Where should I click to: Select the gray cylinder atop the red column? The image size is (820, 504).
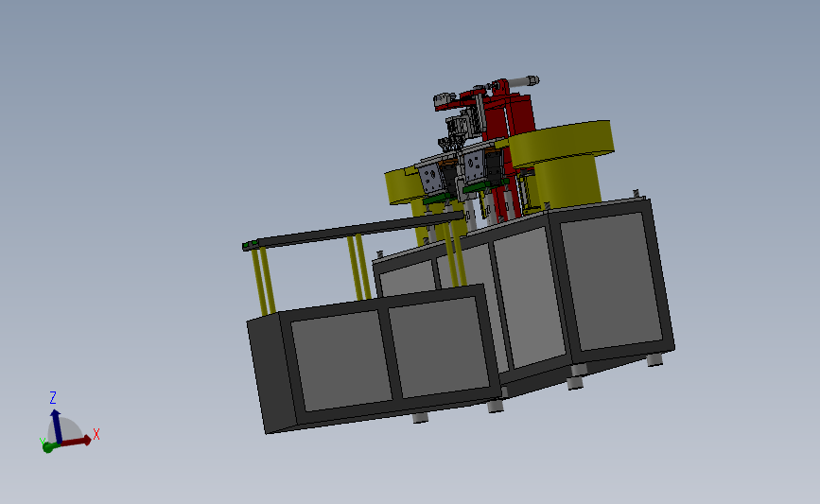coord(522,81)
